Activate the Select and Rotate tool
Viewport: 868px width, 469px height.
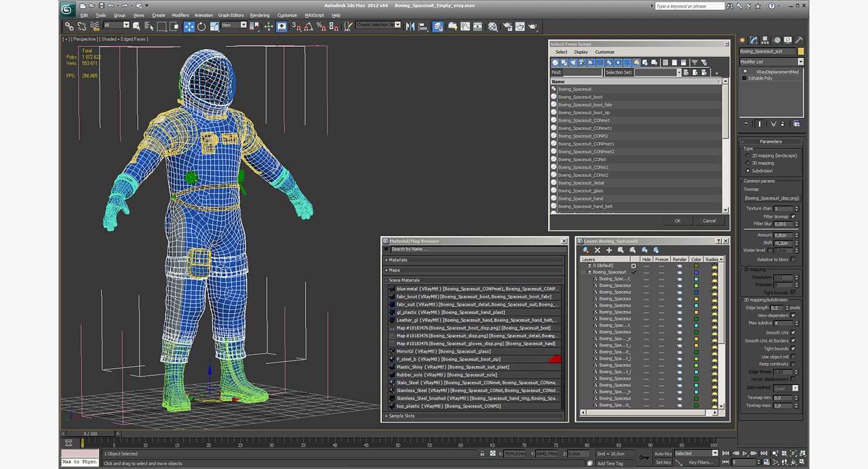tap(201, 26)
